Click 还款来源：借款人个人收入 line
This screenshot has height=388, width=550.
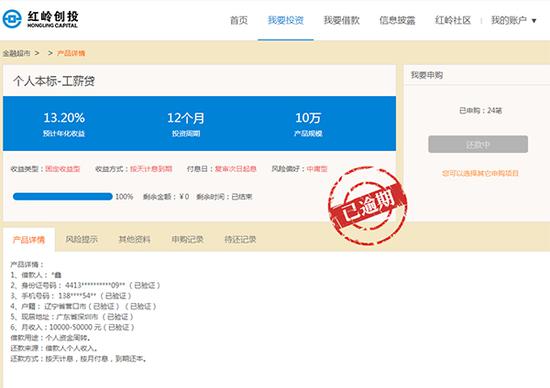[54, 348]
